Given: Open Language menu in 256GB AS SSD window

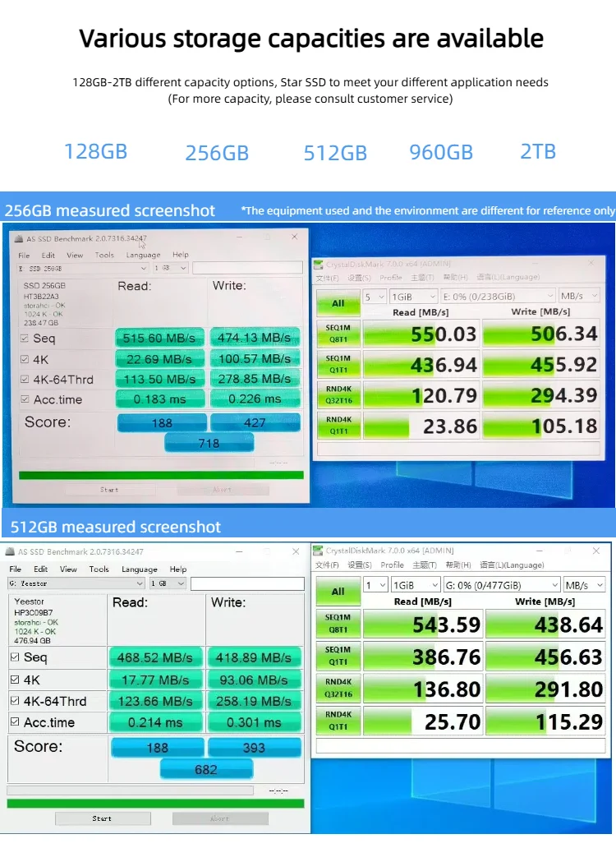Looking at the screenshot, I should [x=143, y=255].
